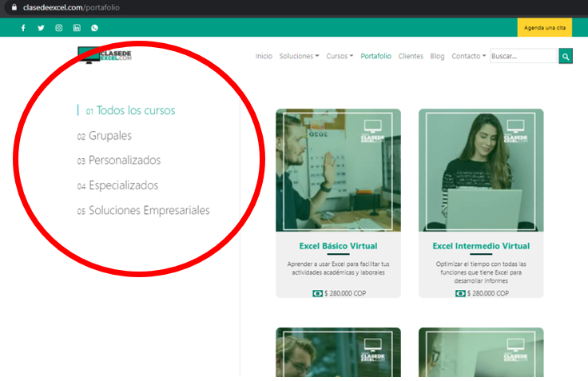Click the Excel Básico price $ 280.000 COP

[x=345, y=293]
